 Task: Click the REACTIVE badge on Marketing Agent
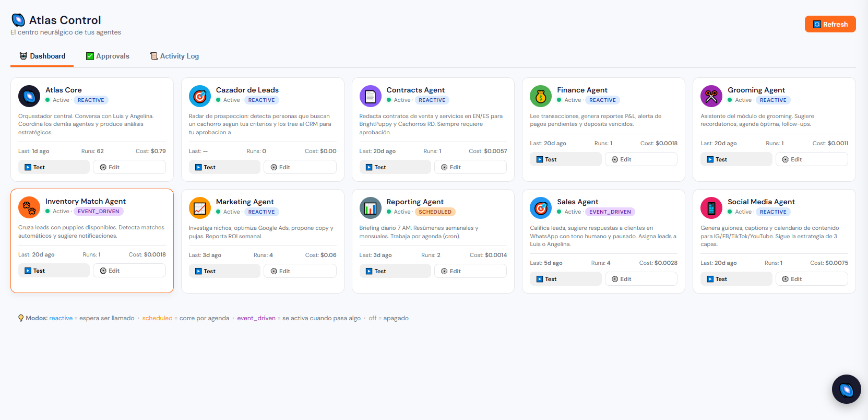[261, 212]
